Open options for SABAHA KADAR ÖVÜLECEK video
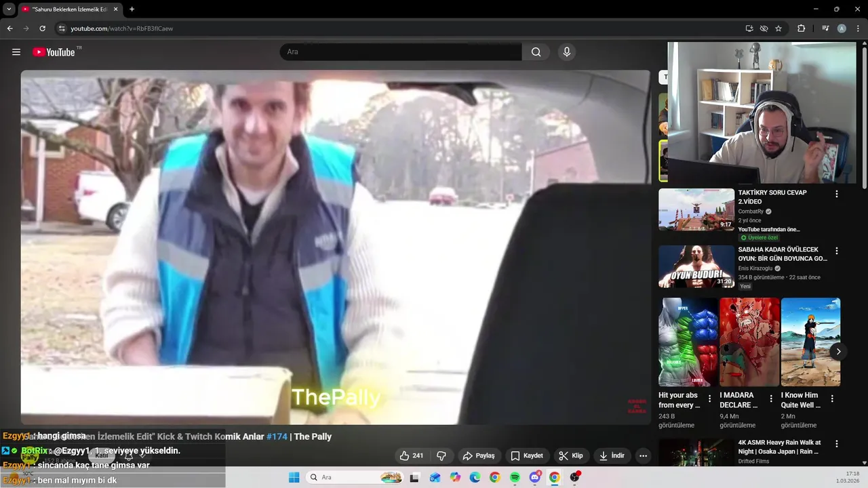The height and width of the screenshot is (488, 868). click(x=836, y=251)
